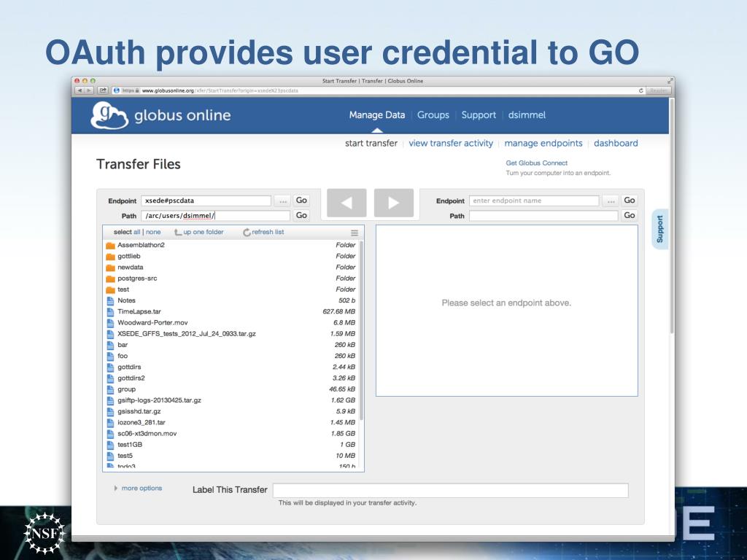Focus the left Path field
747x560 pixels.
coord(215,216)
